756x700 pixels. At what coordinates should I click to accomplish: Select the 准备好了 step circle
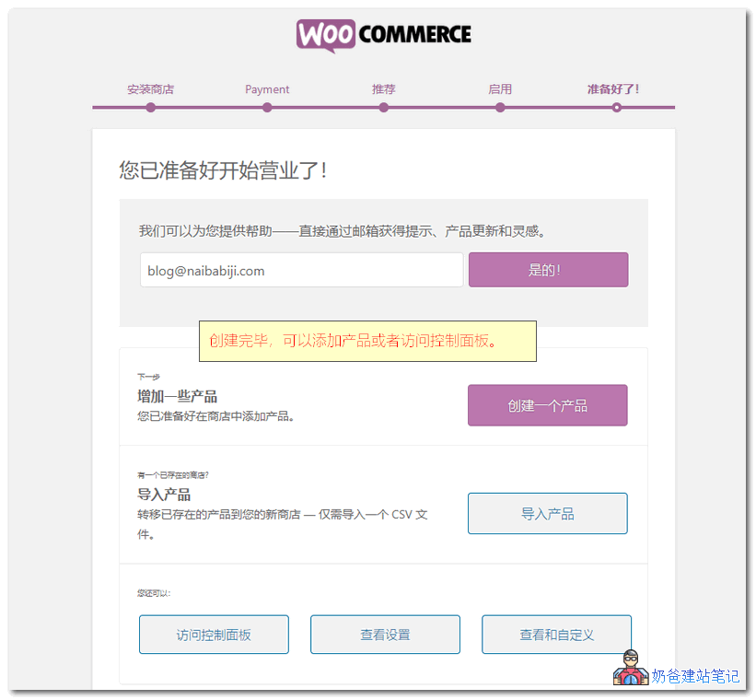616,107
